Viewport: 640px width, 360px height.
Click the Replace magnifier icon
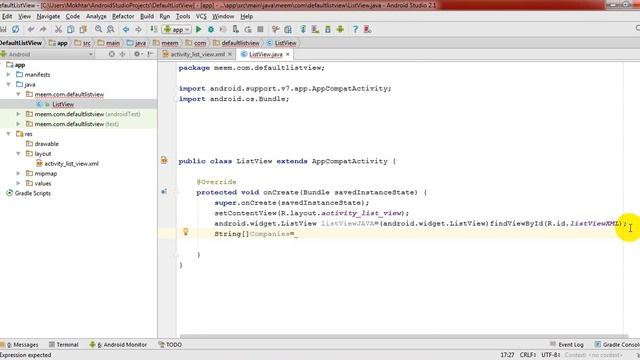click(111, 29)
